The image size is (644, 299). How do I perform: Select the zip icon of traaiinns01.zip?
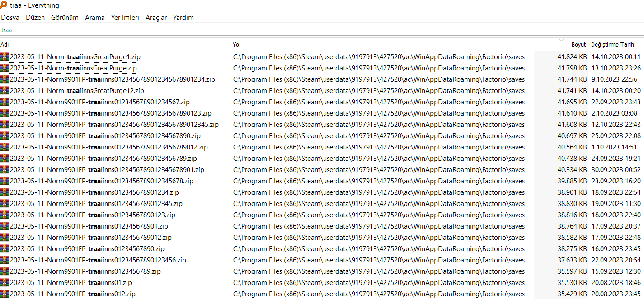pyautogui.click(x=5, y=283)
